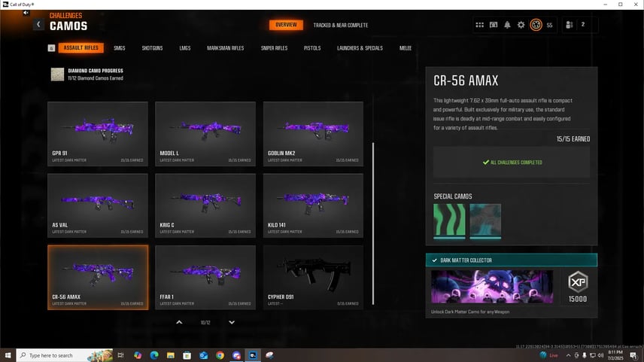Screen dimensions: 644x362
Task: Open the settings gear icon
Action: 521,25
